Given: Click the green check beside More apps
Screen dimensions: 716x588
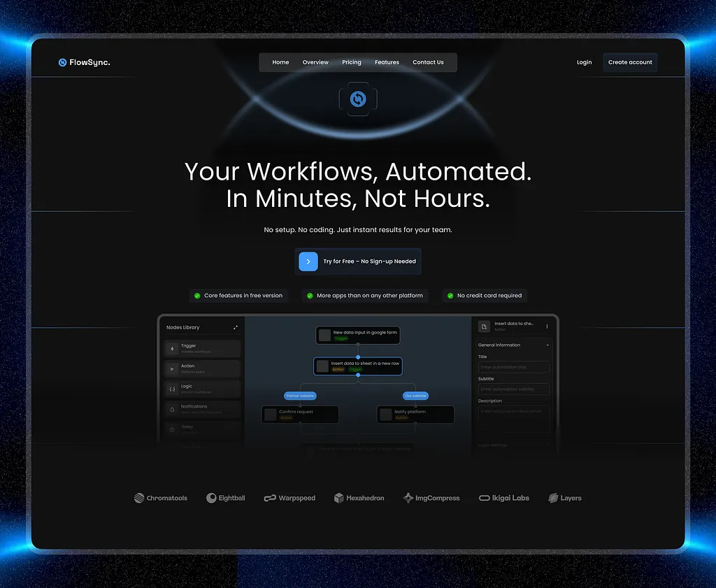Looking at the screenshot, I should coord(310,296).
